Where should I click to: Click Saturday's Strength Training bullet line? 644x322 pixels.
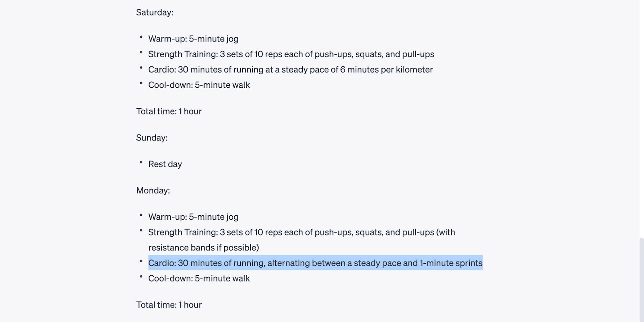(291, 54)
